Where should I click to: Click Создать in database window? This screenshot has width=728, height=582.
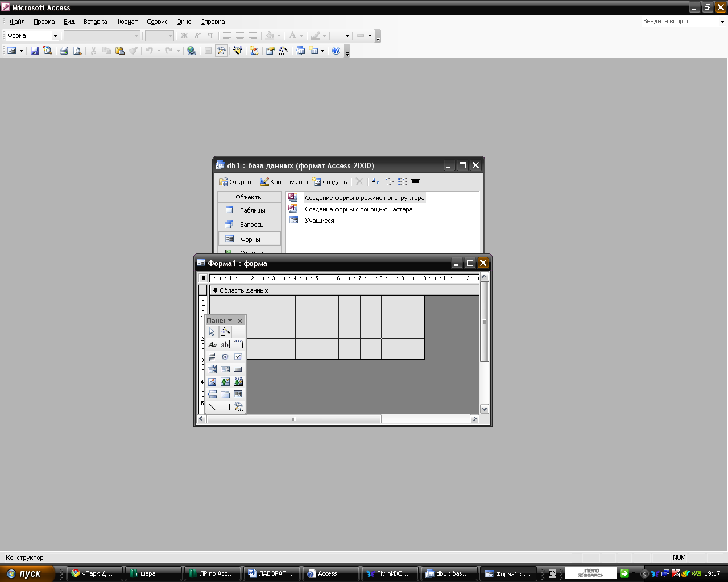pos(330,182)
